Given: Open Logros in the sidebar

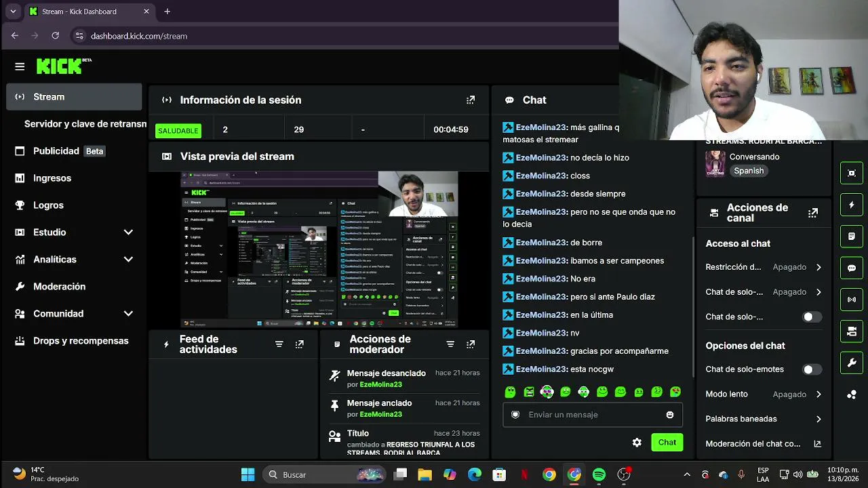Looking at the screenshot, I should (x=74, y=205).
